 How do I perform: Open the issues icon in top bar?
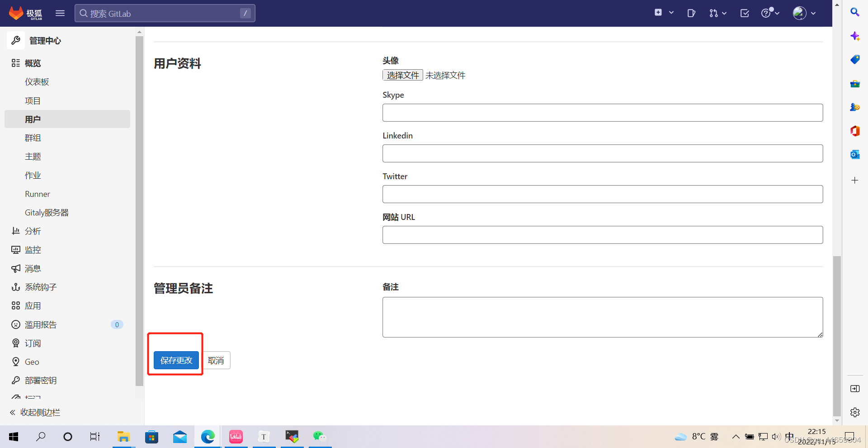[x=691, y=13]
